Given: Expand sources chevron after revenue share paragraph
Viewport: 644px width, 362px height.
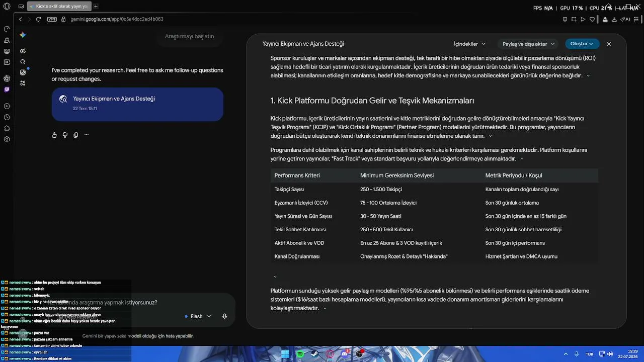Looking at the screenshot, I should (325, 308).
